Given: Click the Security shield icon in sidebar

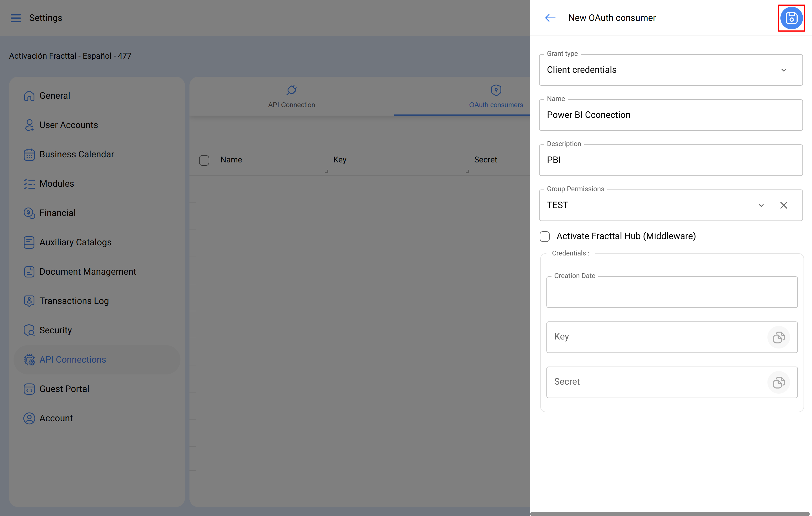Looking at the screenshot, I should tap(29, 330).
